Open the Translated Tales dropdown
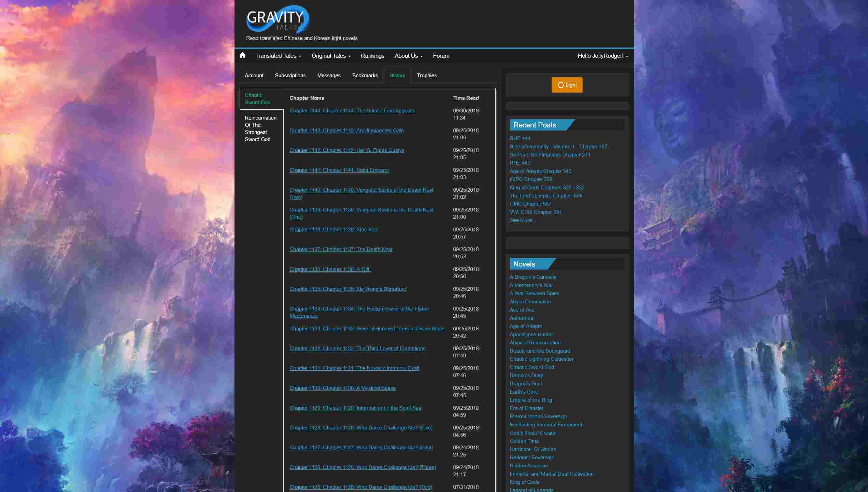Image resolution: width=868 pixels, height=492 pixels. [x=278, y=56]
